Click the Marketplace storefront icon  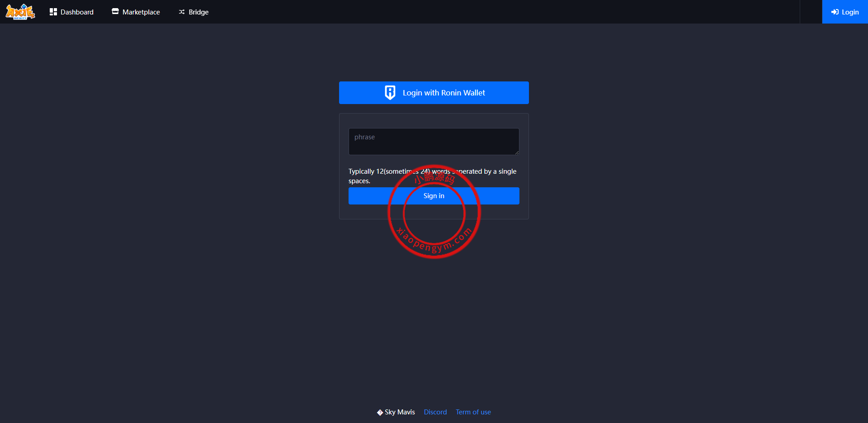(115, 11)
